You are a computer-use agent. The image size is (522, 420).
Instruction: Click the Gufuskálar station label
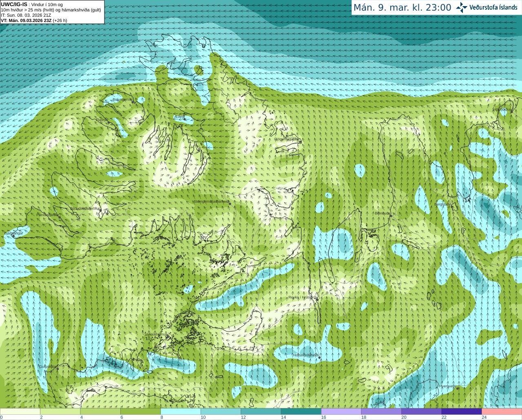[48, 366]
